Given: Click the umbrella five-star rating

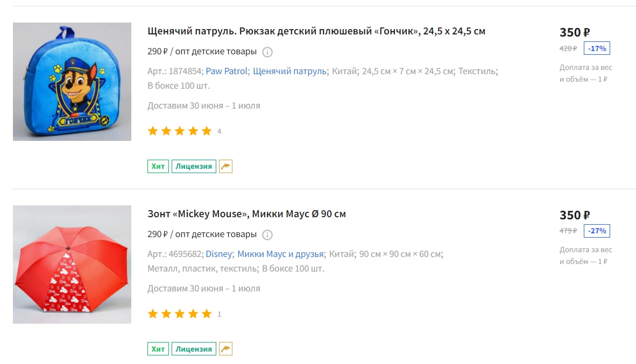Looking at the screenshot, I should pyautogui.click(x=180, y=314).
